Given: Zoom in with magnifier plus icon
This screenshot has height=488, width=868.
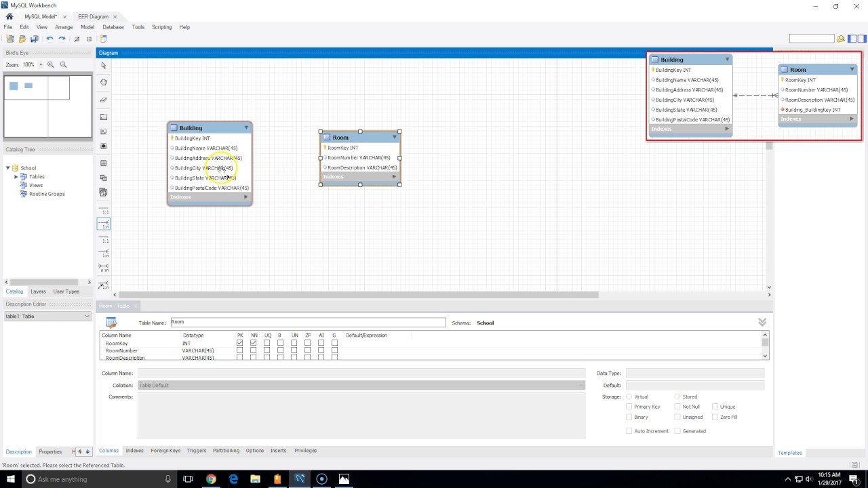Looking at the screenshot, I should (51, 64).
